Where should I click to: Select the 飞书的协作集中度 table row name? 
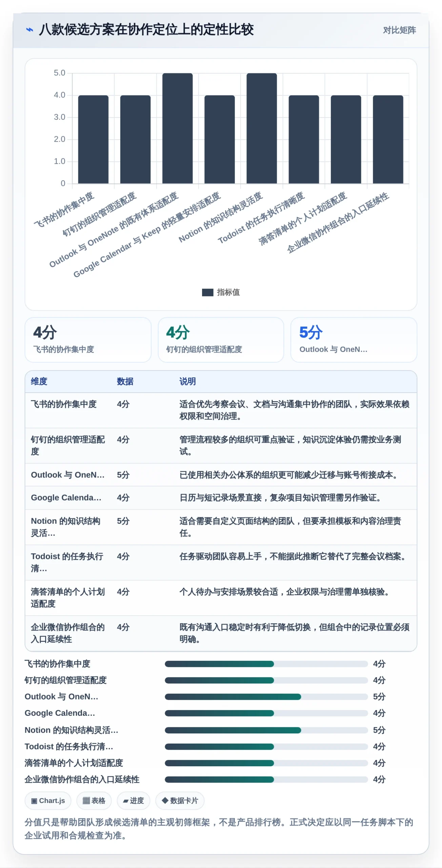(x=64, y=404)
